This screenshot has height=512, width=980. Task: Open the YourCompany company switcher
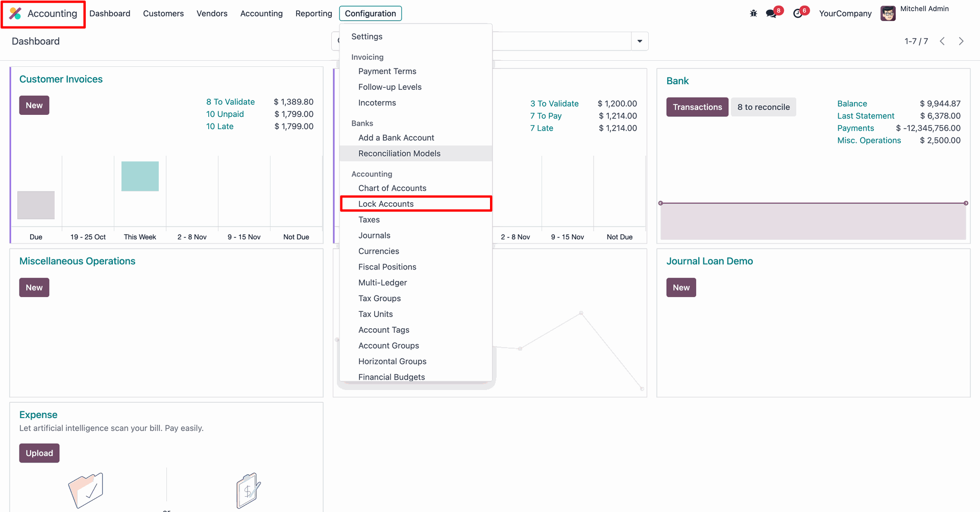pos(845,14)
